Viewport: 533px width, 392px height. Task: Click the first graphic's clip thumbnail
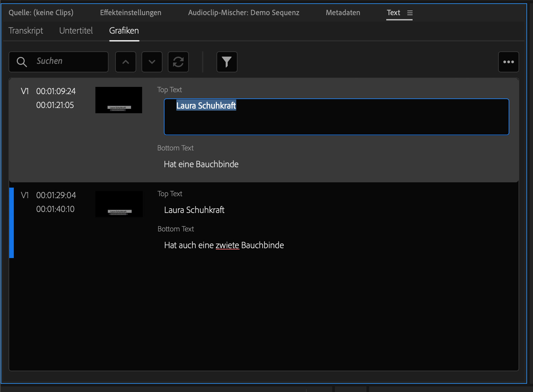119,100
